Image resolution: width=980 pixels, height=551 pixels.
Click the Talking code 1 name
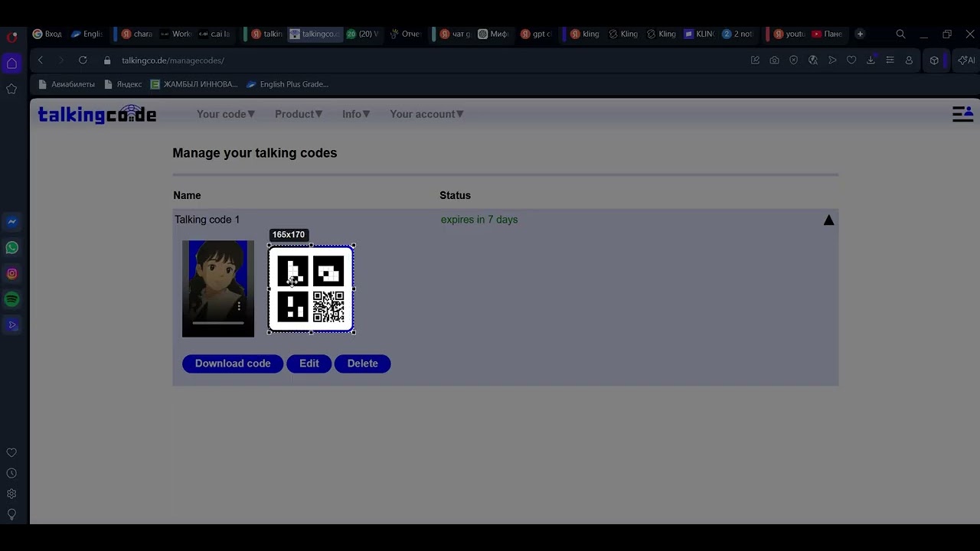pyautogui.click(x=207, y=220)
